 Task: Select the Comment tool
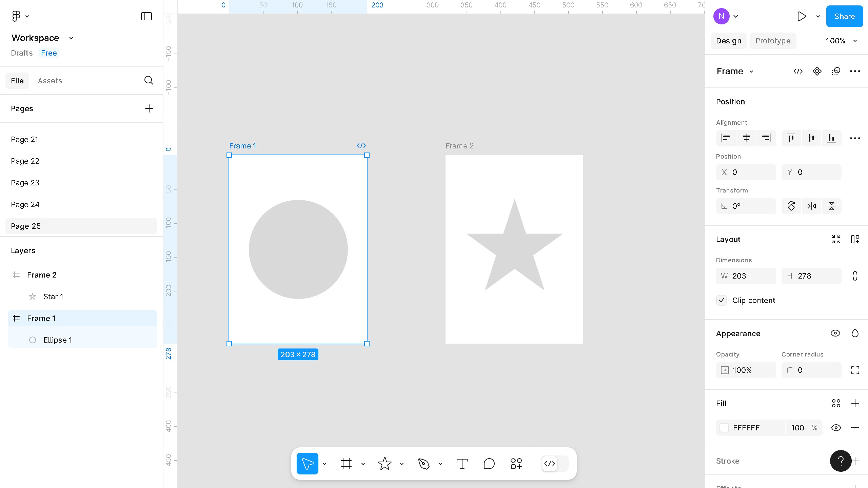pos(489,464)
